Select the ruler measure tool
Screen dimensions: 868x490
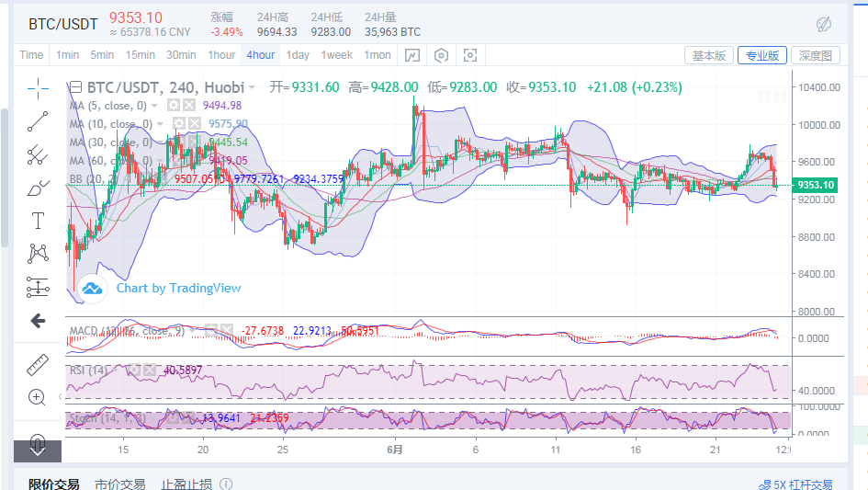[38, 365]
